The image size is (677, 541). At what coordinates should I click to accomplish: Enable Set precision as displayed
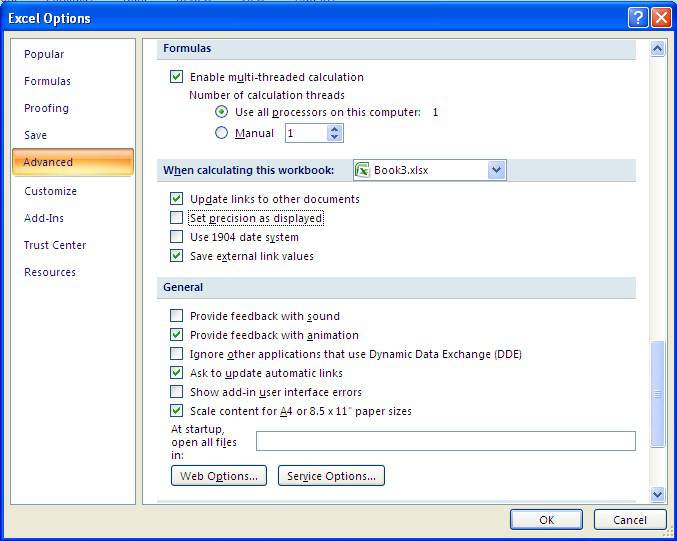[x=177, y=218]
